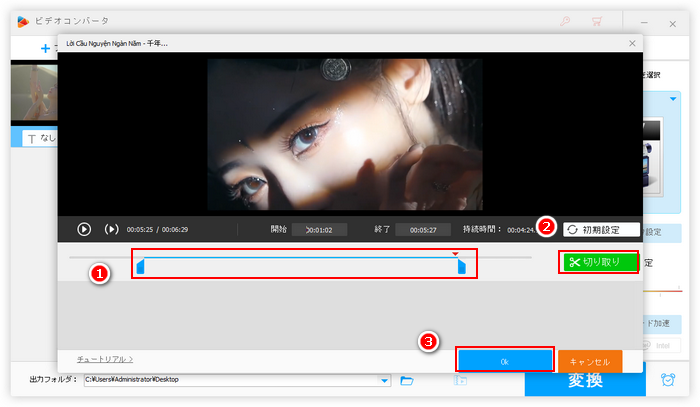Click the green 切り取り trim button
This screenshot has width=700, height=407.
(598, 262)
